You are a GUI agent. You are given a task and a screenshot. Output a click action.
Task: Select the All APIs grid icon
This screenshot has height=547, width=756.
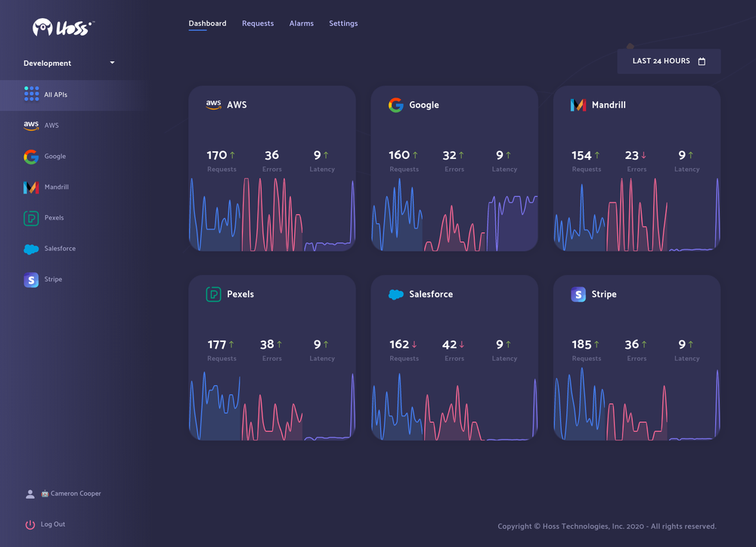[x=31, y=94]
